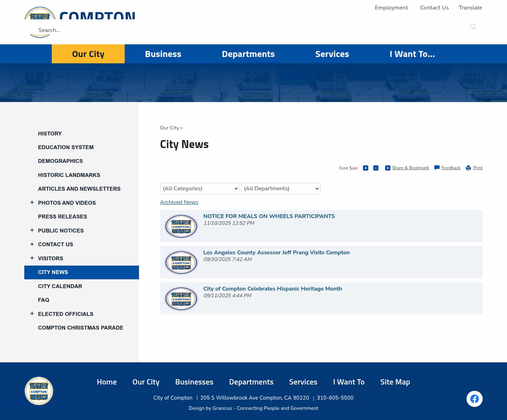Open the All Departments dropdown
The width and height of the screenshot is (507, 420).
[281, 189]
